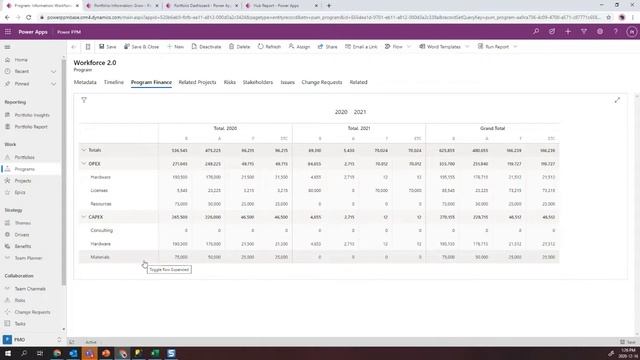The image size is (640, 360).
Task: Open the Stakeholders tab
Action: [x=258, y=82]
